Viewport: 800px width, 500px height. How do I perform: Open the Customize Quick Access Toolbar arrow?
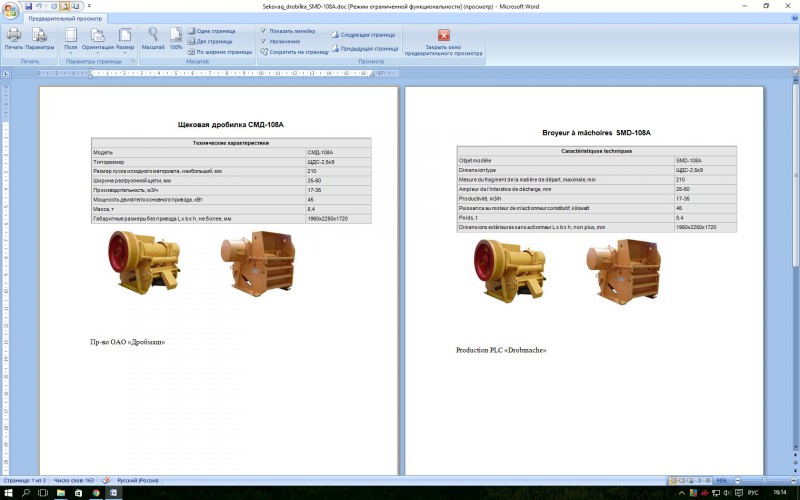89,6
